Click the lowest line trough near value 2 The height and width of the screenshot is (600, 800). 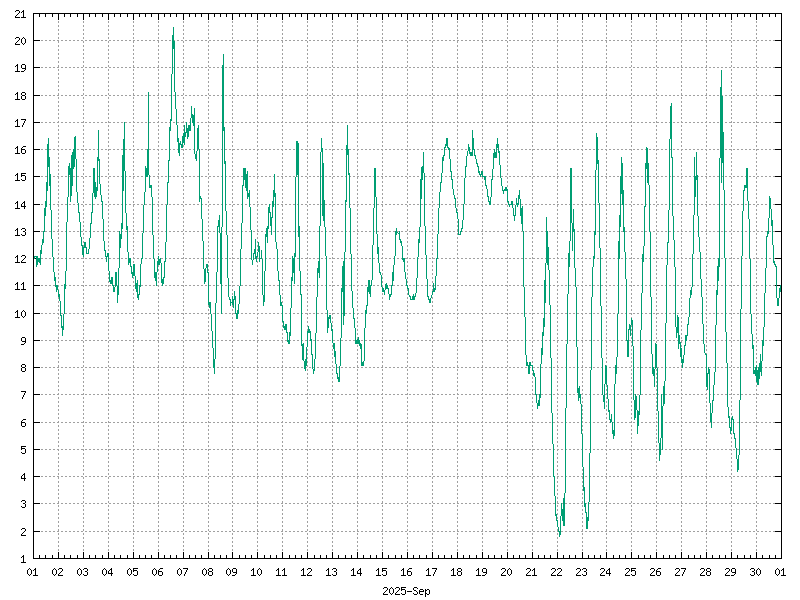[x=560, y=534]
